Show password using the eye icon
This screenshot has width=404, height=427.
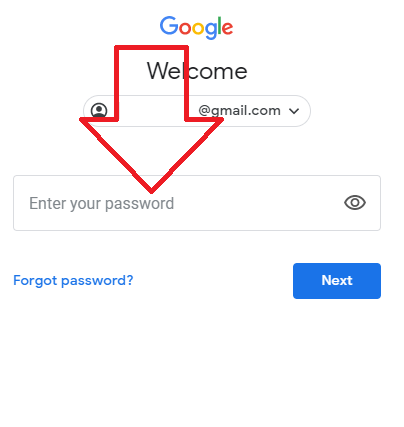pos(355,202)
